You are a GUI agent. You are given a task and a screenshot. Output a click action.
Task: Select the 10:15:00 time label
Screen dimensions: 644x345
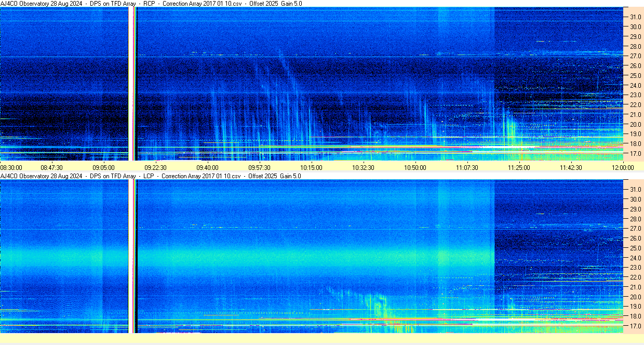tap(312, 168)
